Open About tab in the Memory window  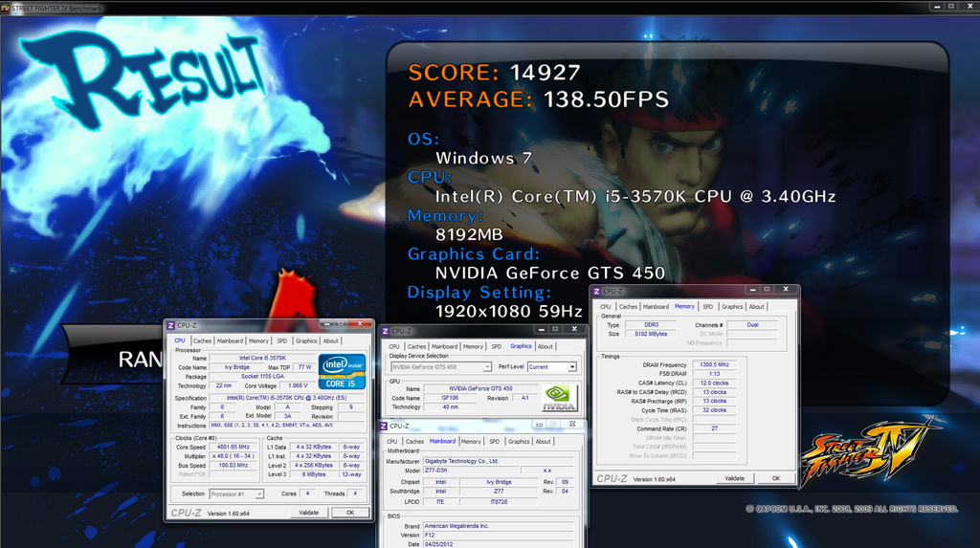[x=756, y=307]
